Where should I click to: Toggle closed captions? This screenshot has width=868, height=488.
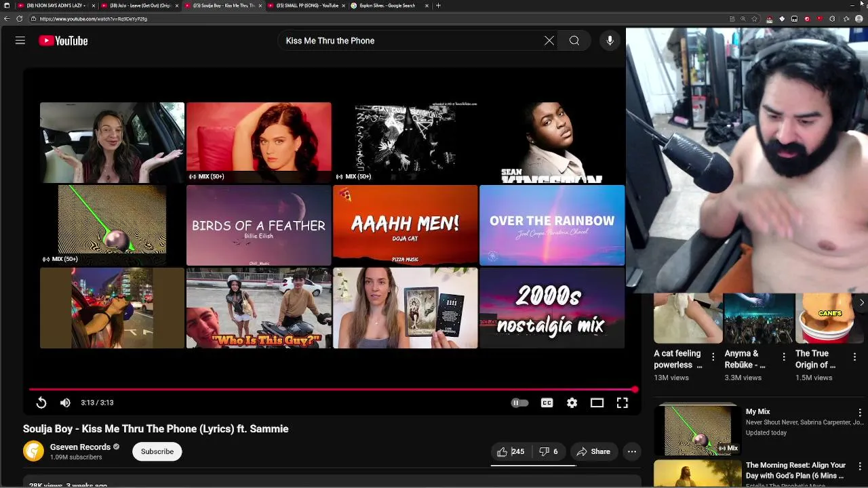click(547, 403)
